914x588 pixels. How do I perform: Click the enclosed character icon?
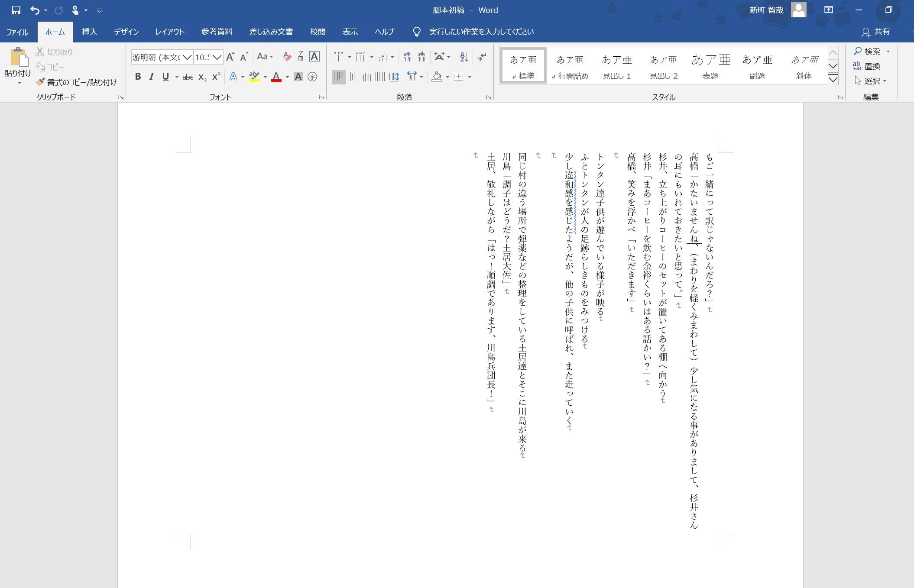312,77
